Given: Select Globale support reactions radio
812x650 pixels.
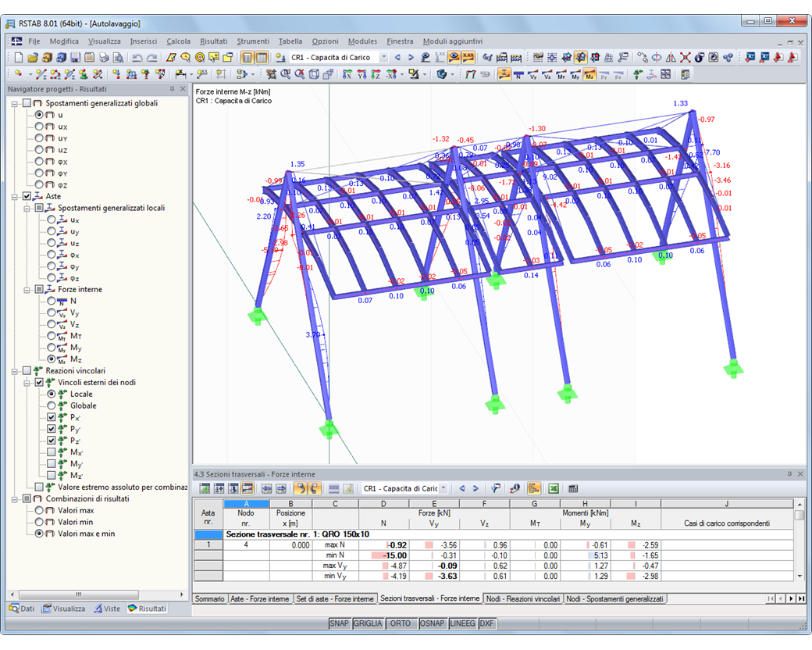Looking at the screenshot, I should coord(52,405).
